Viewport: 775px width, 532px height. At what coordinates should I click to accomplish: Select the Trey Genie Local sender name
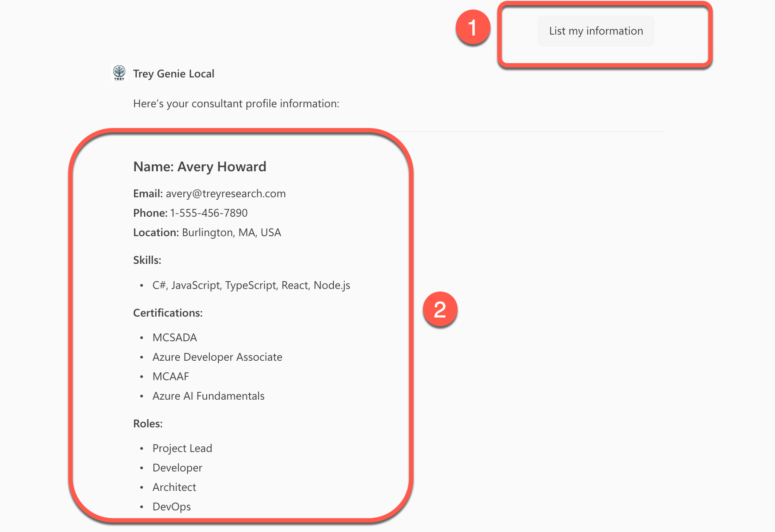coord(174,73)
